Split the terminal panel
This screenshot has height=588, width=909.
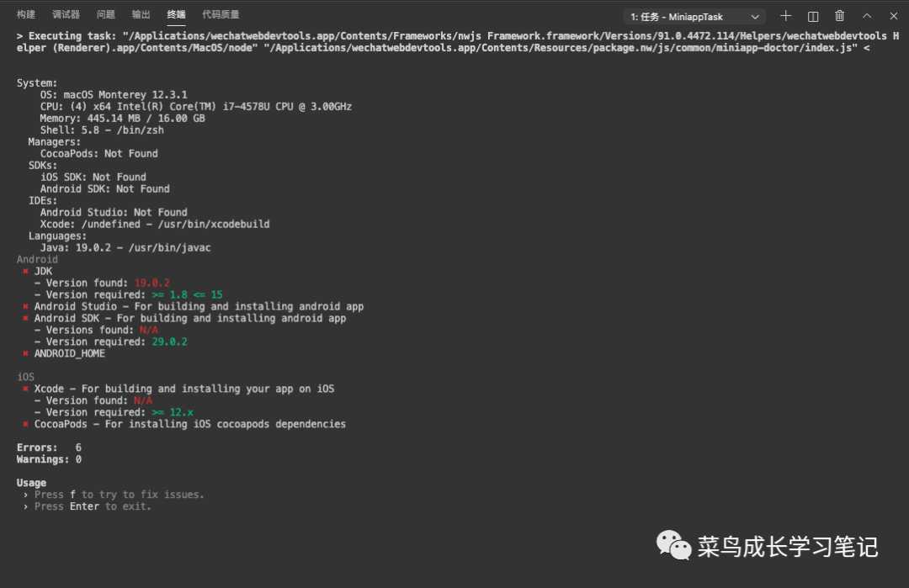(x=813, y=16)
